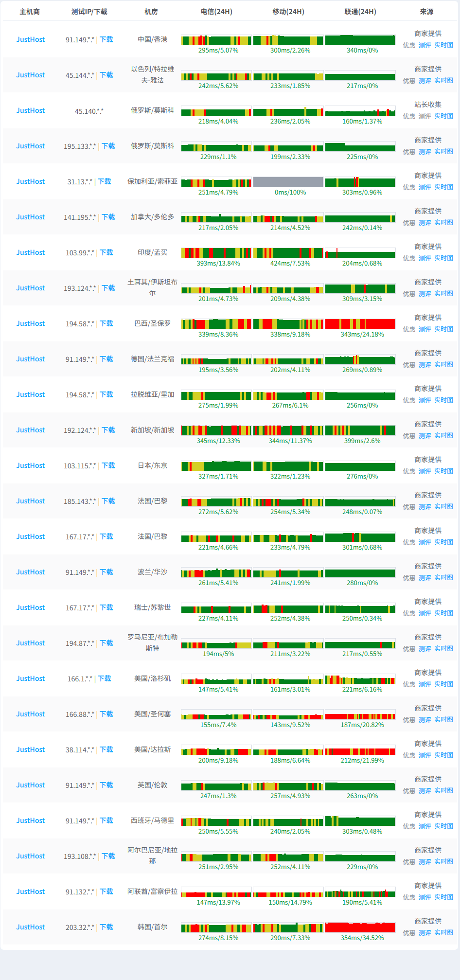This screenshot has height=980, width=460.
Task: Open JustHost link in 土耳其/伊斯坦布尔 row
Action: tap(30, 288)
